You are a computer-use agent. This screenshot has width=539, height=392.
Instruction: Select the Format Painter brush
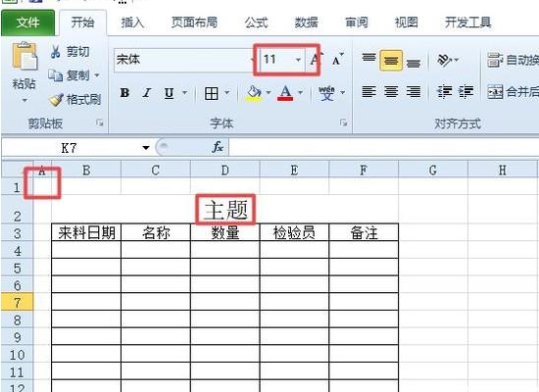55,99
